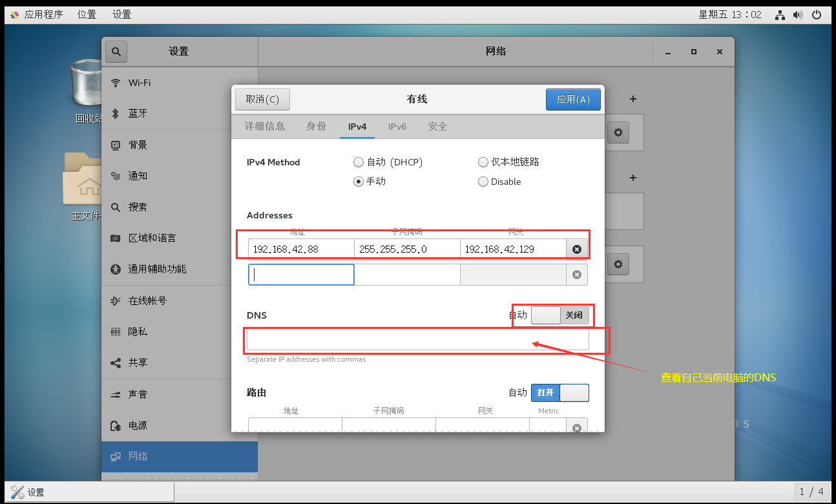Select the 手动 IPv4 method

[x=370, y=182]
